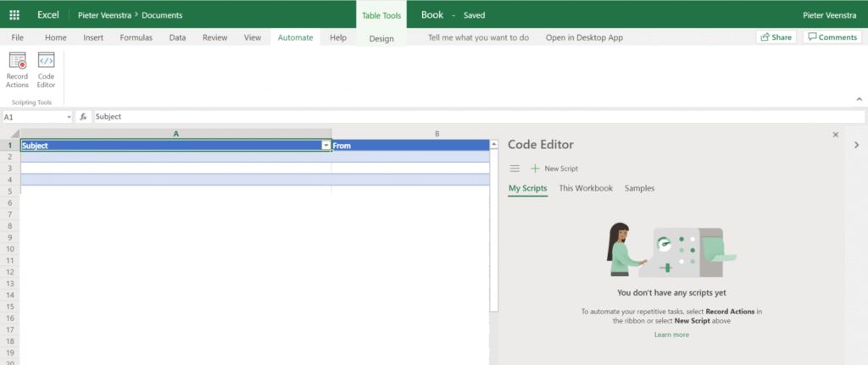
Task: Switch to the View ribbon tab
Action: pos(253,37)
